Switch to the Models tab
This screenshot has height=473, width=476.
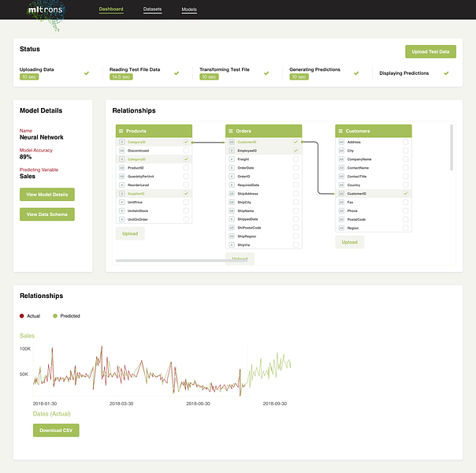coord(189,9)
